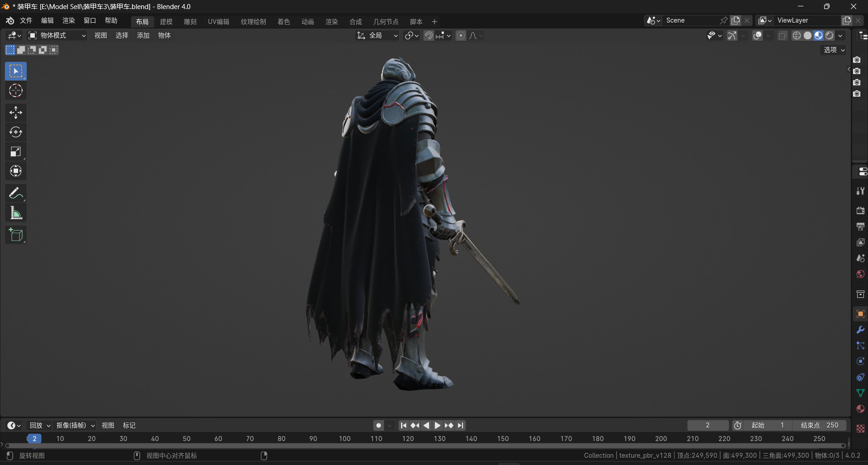Screen dimensions: 868x465
Task: Open the Edit menu
Action: click(47, 21)
